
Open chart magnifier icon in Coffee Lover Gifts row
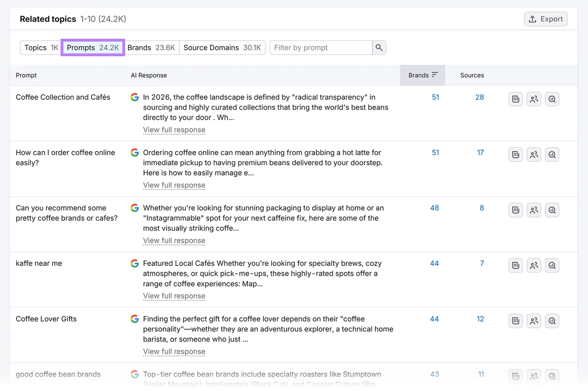coord(552,321)
